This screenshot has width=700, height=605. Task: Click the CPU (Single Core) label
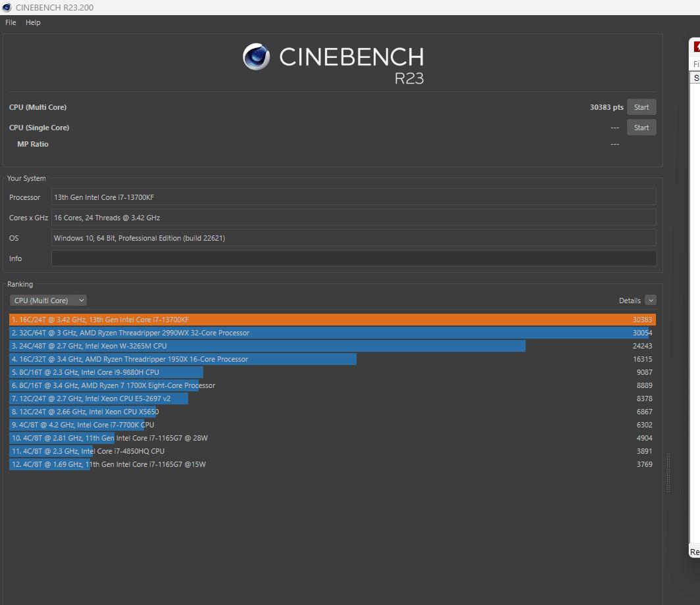tap(39, 128)
